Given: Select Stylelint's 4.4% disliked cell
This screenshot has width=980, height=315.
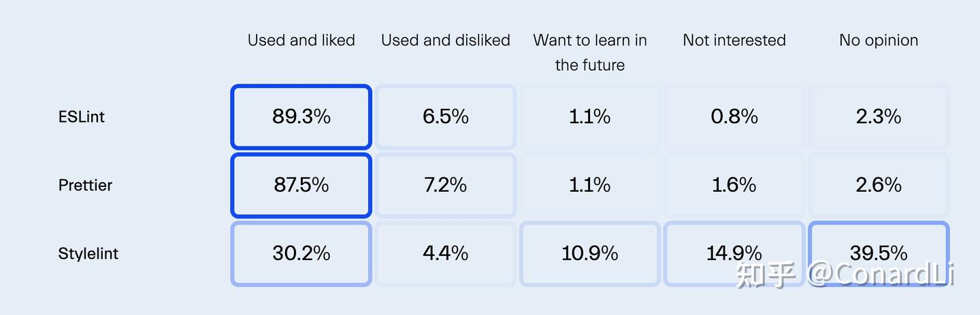Looking at the screenshot, I should pos(446,254).
